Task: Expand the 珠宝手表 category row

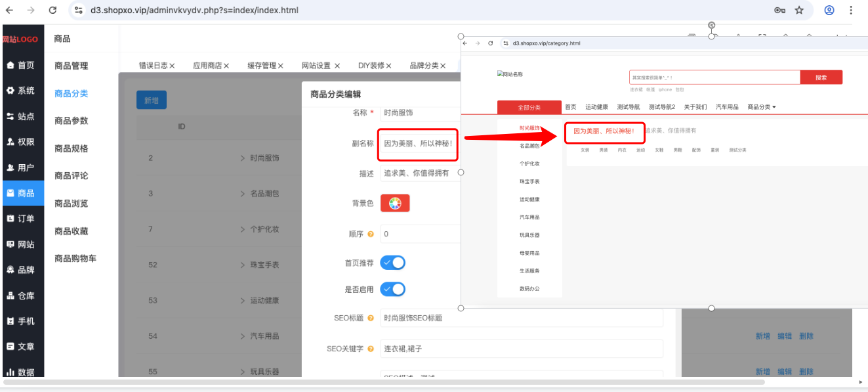Action: [x=242, y=265]
